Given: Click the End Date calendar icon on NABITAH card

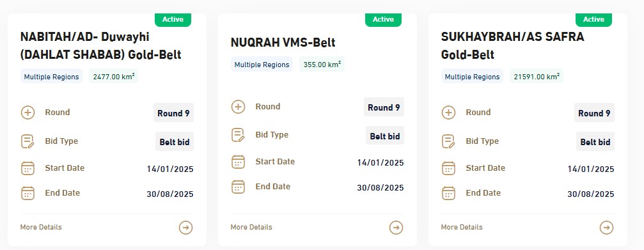Looking at the screenshot, I should point(28,193).
